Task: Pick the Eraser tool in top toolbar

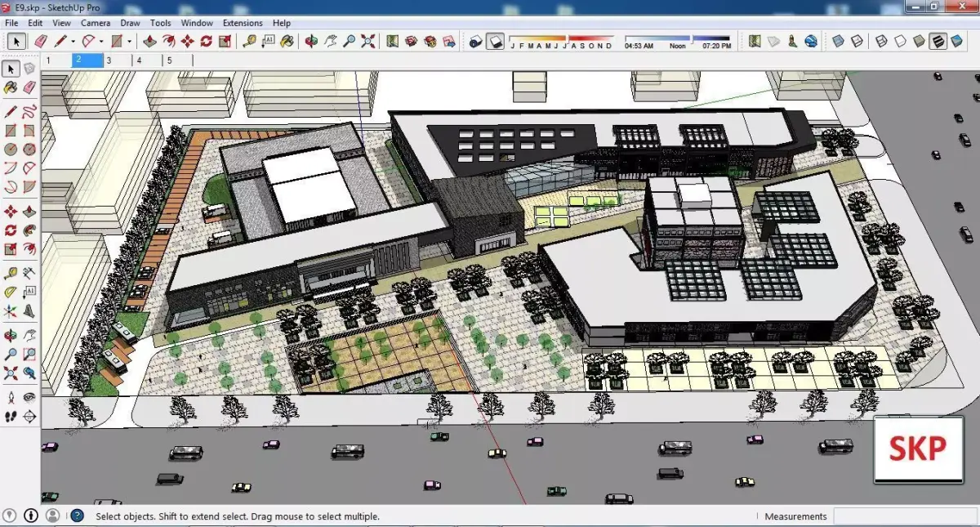Action: [x=40, y=41]
